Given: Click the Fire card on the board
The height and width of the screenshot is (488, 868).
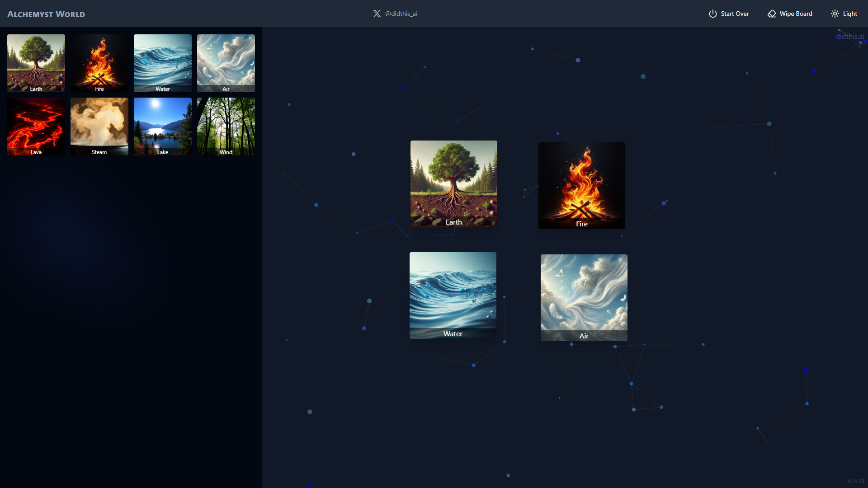Looking at the screenshot, I should (581, 185).
